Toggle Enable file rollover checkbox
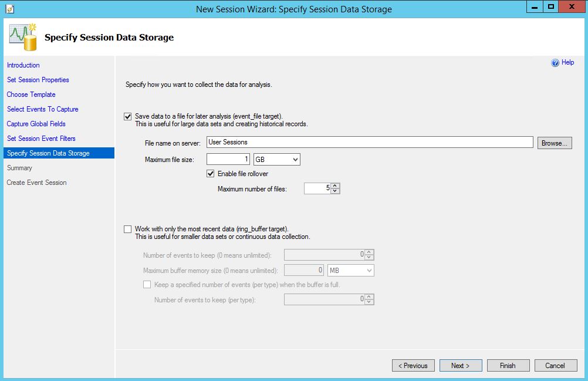This screenshot has height=381, width=588. point(210,174)
